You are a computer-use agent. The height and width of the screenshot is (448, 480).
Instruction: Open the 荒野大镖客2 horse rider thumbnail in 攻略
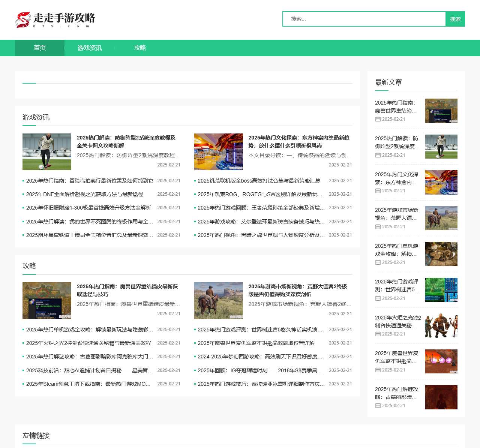[219, 301]
